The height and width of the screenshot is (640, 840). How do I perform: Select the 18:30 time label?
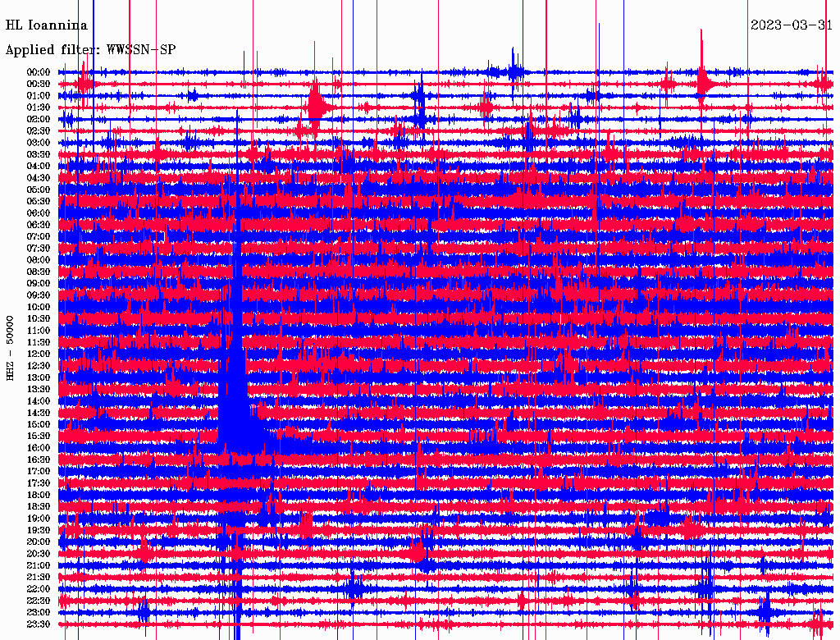coord(39,506)
